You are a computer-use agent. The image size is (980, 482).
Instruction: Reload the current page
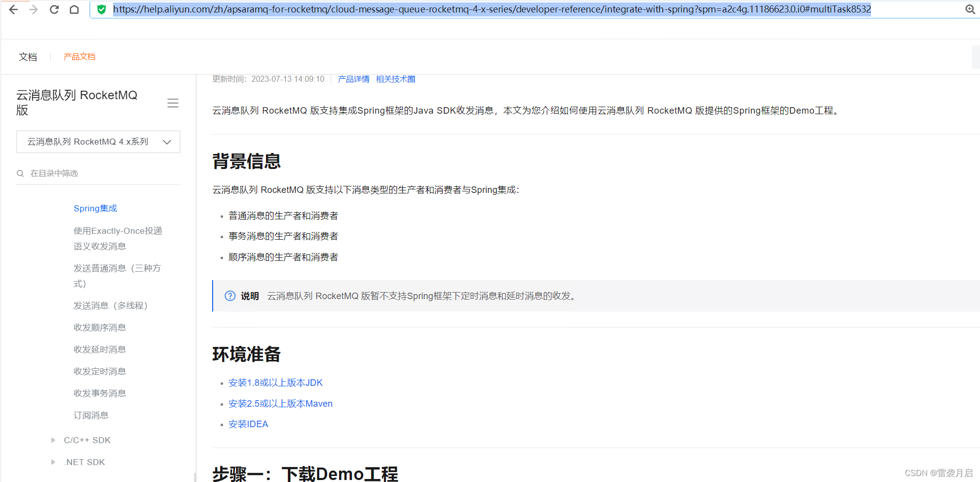pyautogui.click(x=54, y=9)
